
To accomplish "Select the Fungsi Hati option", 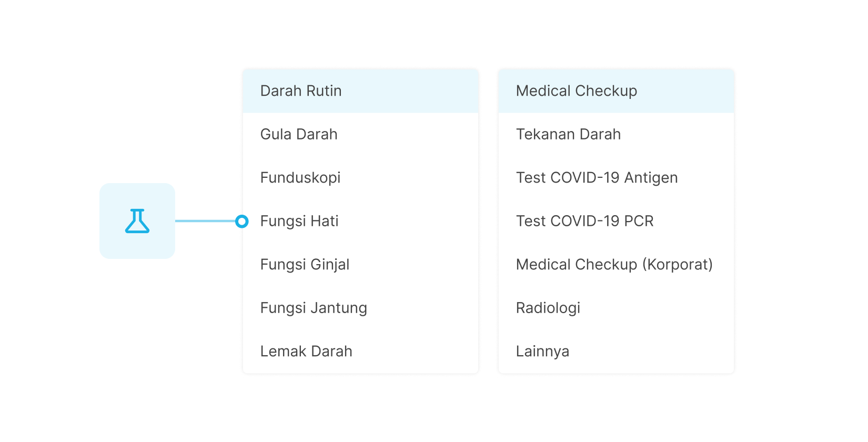I will click(x=299, y=221).
